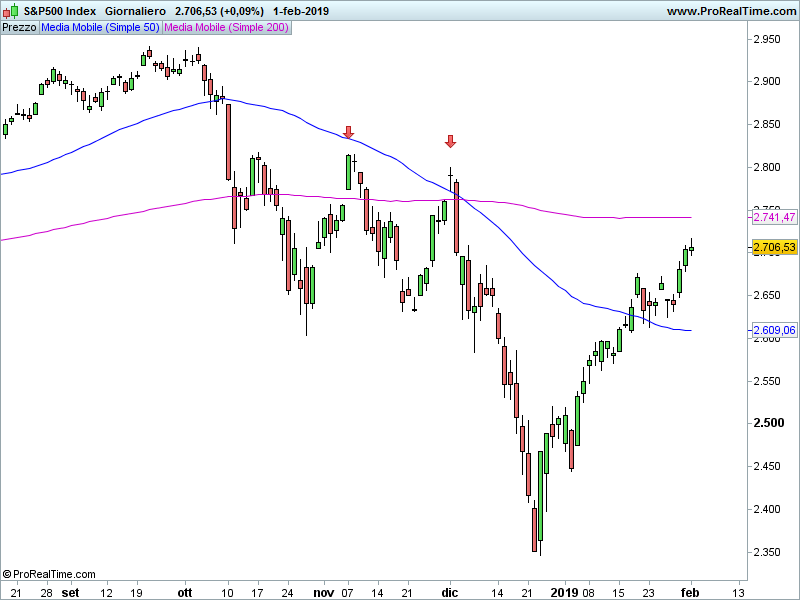Click the 2.350 price axis label

[x=767, y=552]
